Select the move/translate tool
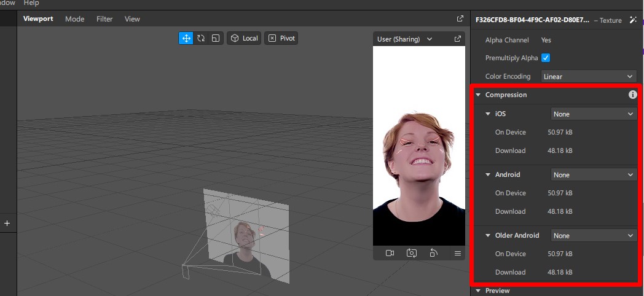This screenshot has width=644, height=296. click(x=186, y=38)
